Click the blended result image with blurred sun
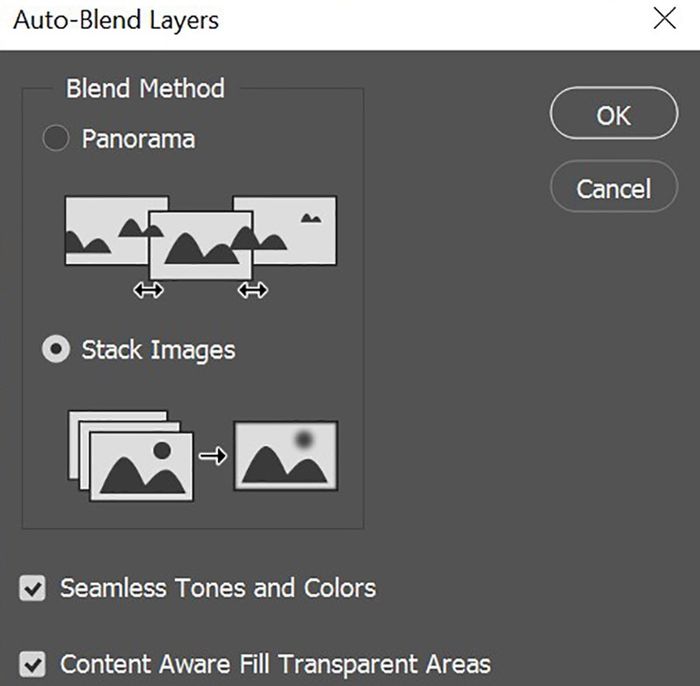This screenshot has height=686, width=700. 286,456
